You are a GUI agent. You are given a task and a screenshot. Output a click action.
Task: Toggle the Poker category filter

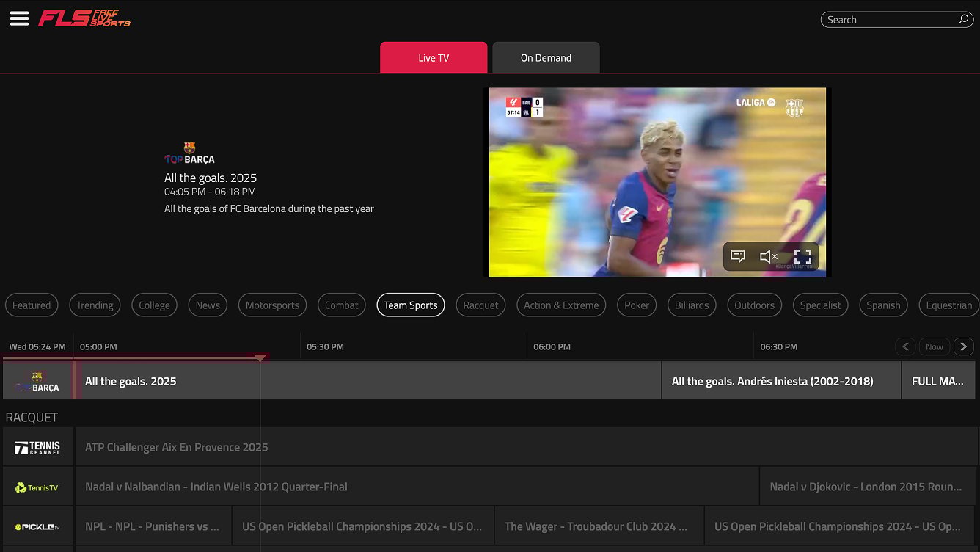tap(636, 305)
